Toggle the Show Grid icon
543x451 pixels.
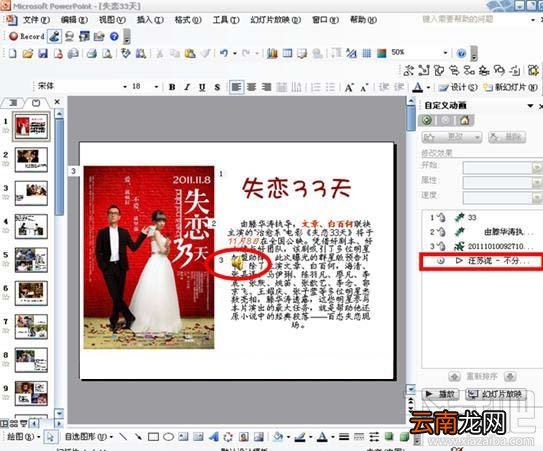[x=367, y=53]
